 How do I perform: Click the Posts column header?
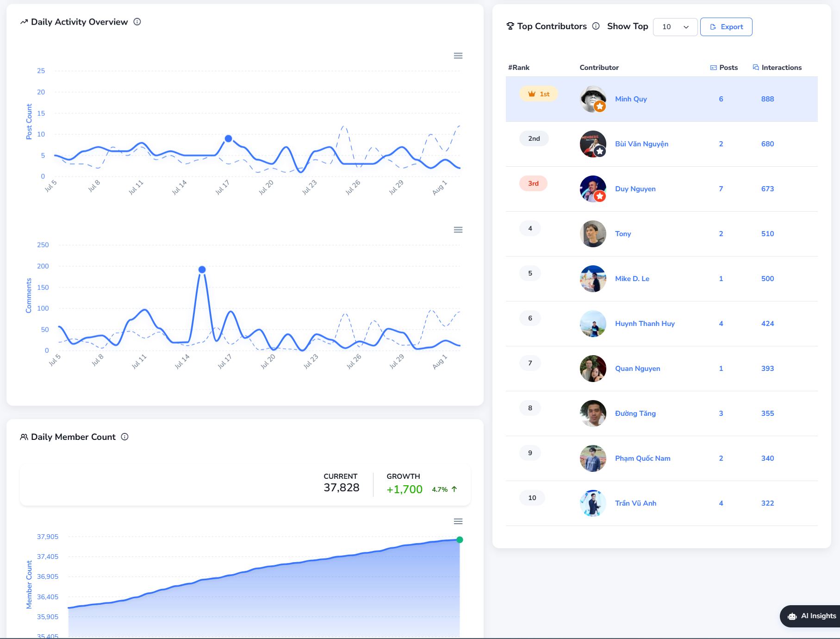[x=724, y=68]
